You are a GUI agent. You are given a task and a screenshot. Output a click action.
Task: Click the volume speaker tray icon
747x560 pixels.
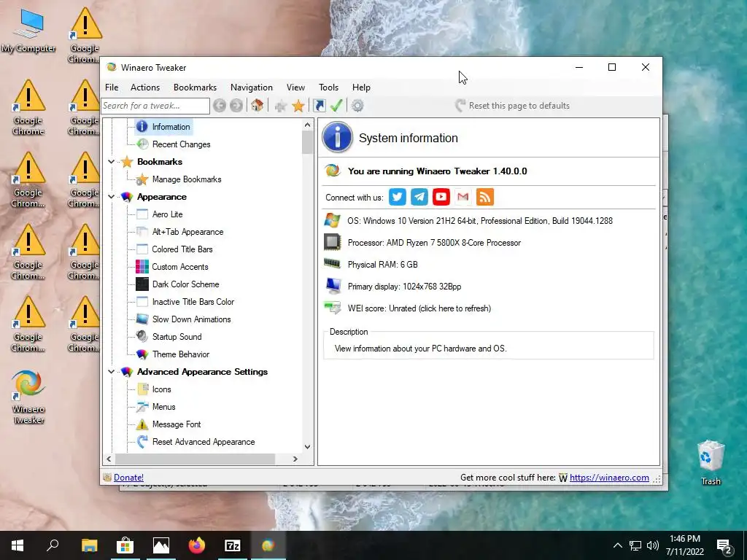653,545
